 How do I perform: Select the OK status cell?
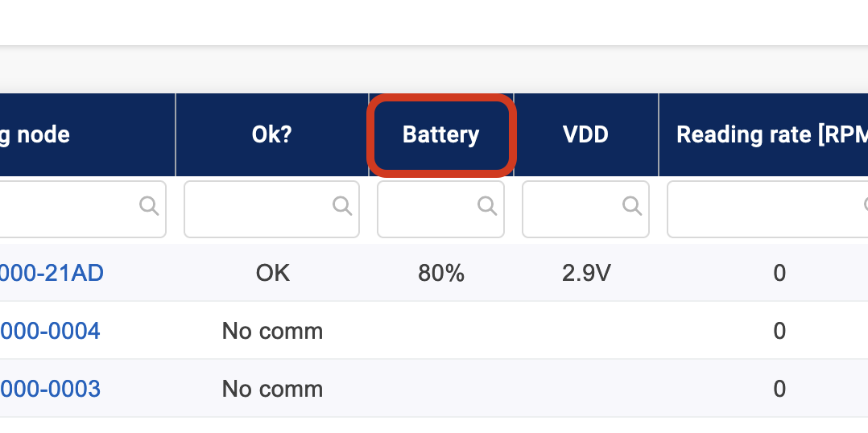click(272, 273)
